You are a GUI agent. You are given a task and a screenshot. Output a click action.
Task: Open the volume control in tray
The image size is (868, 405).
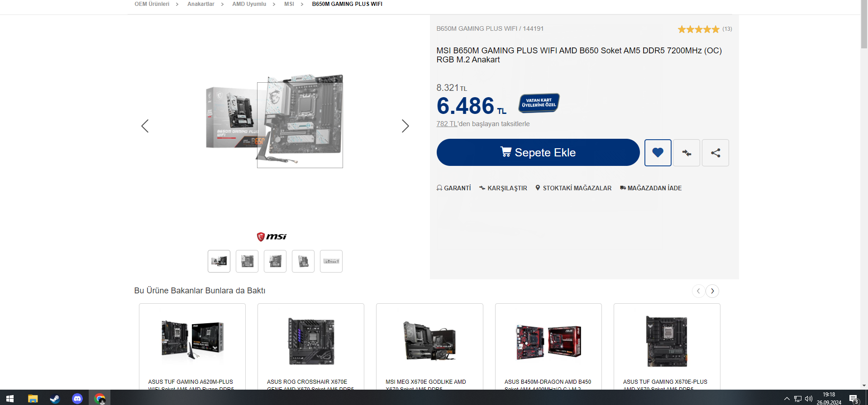(809, 399)
